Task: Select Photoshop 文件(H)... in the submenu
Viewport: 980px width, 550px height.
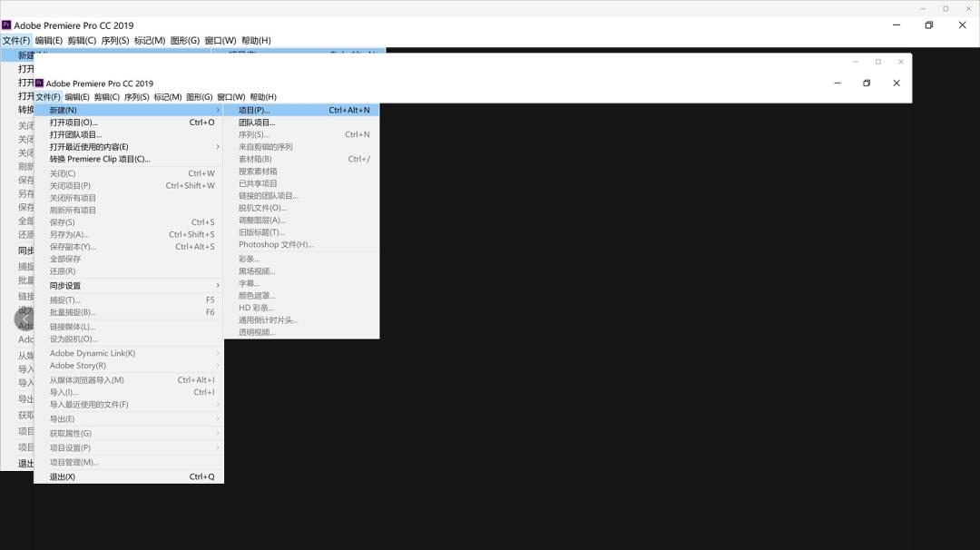Action: coord(301,244)
